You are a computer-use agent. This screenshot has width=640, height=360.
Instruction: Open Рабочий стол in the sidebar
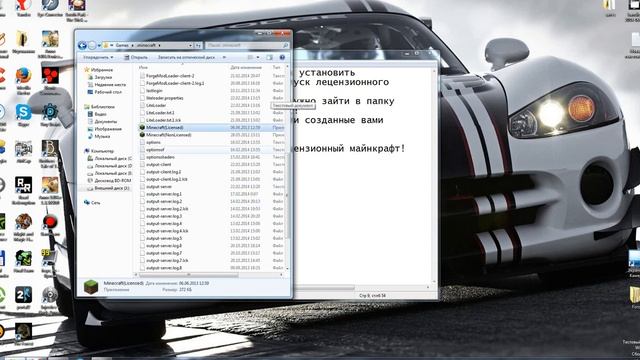click(104, 92)
